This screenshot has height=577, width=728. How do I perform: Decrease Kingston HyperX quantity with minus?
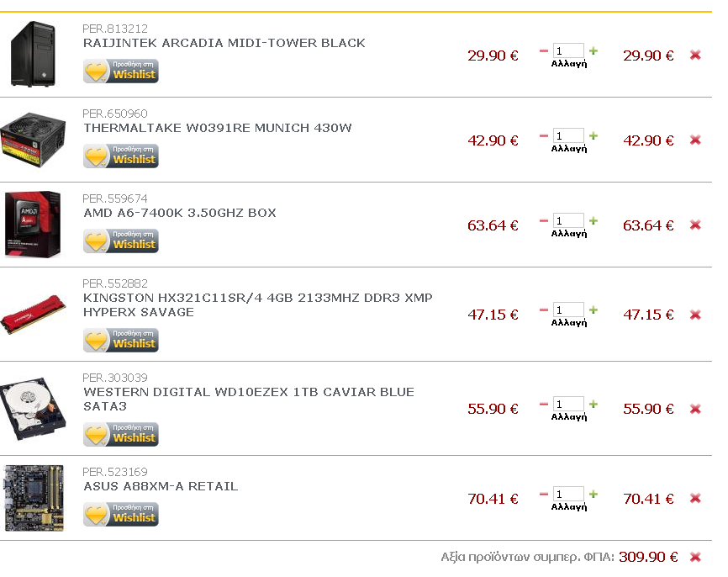click(544, 310)
